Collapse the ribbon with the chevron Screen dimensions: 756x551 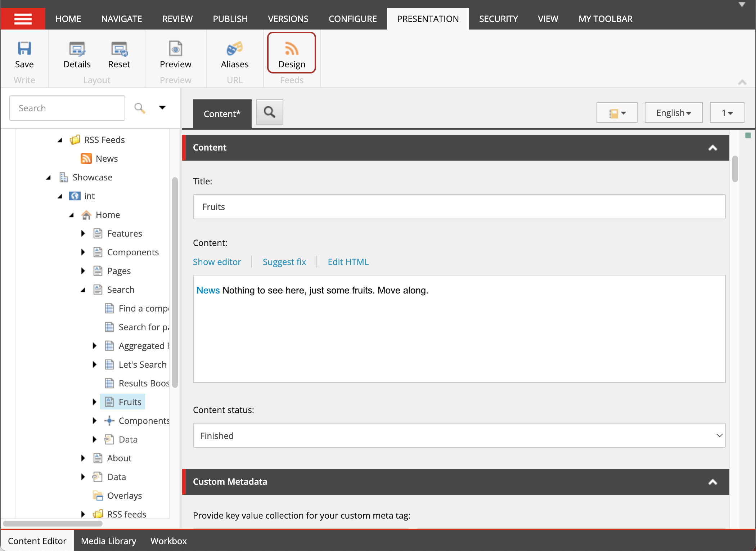coord(742,82)
